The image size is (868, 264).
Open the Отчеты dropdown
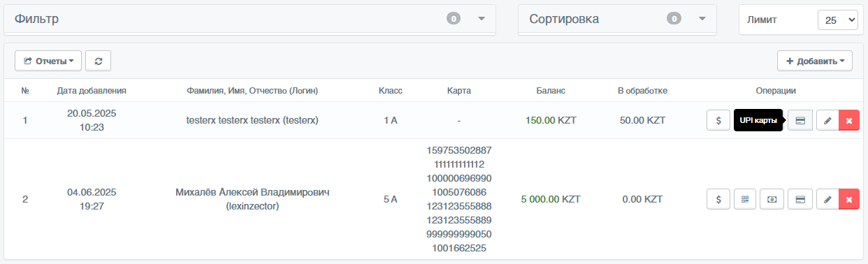48,61
